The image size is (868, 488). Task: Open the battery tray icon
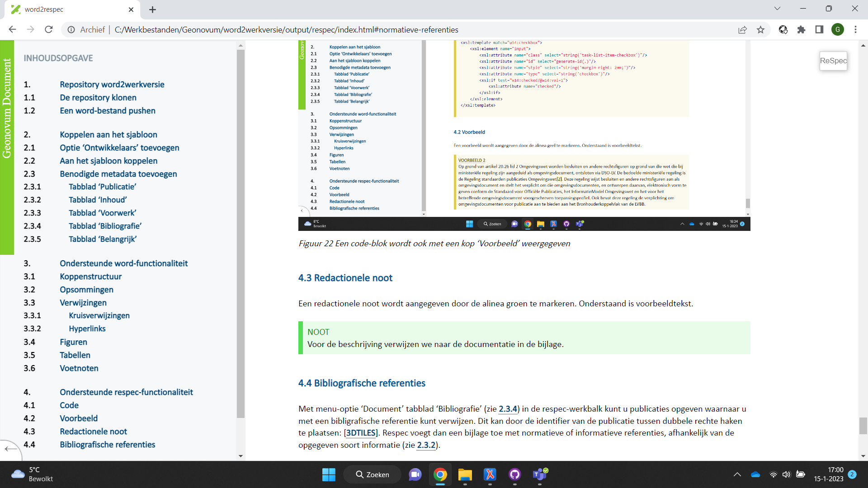[801, 474]
